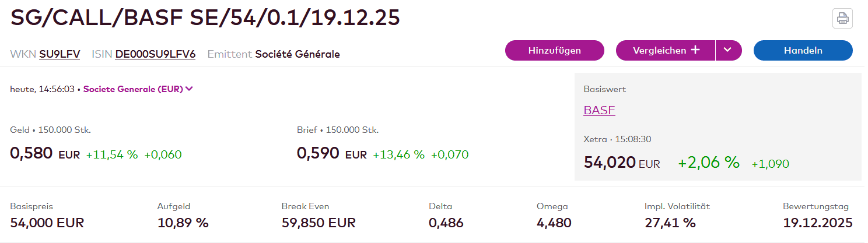Click the product title heading

point(205,17)
